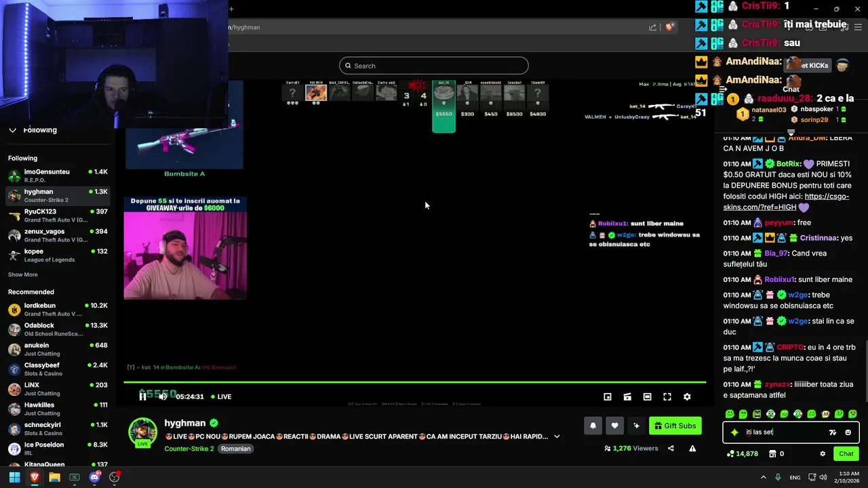The width and height of the screenshot is (868, 488).
Task: Open LiNX recommended channel
Action: pos(58,389)
